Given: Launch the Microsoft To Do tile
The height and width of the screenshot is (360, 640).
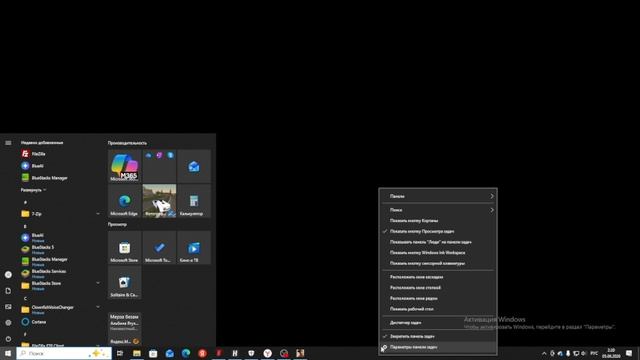Looking at the screenshot, I should tap(159, 247).
